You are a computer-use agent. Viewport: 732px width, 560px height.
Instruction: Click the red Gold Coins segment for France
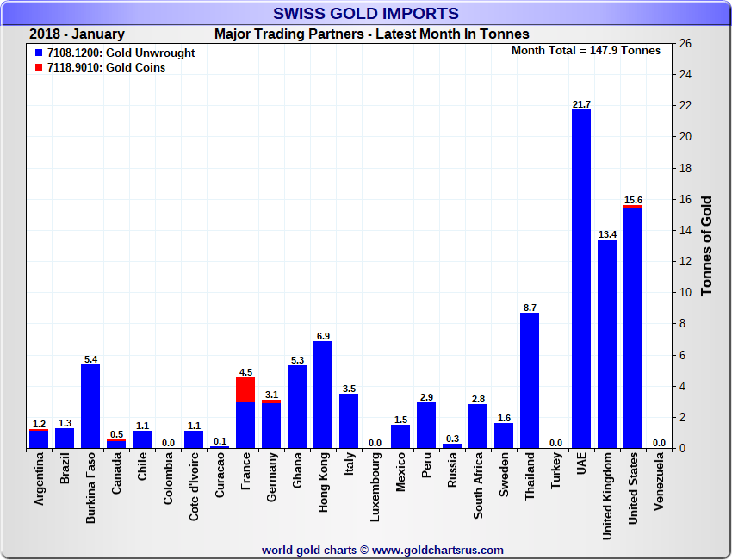245,389
